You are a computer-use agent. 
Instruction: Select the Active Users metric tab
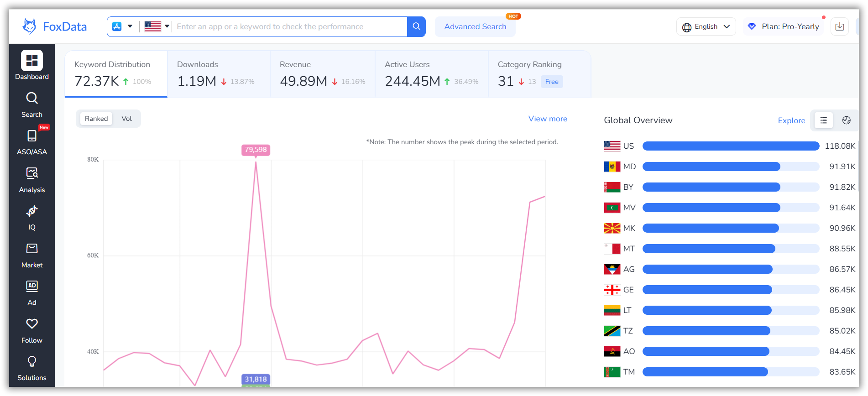coord(432,74)
